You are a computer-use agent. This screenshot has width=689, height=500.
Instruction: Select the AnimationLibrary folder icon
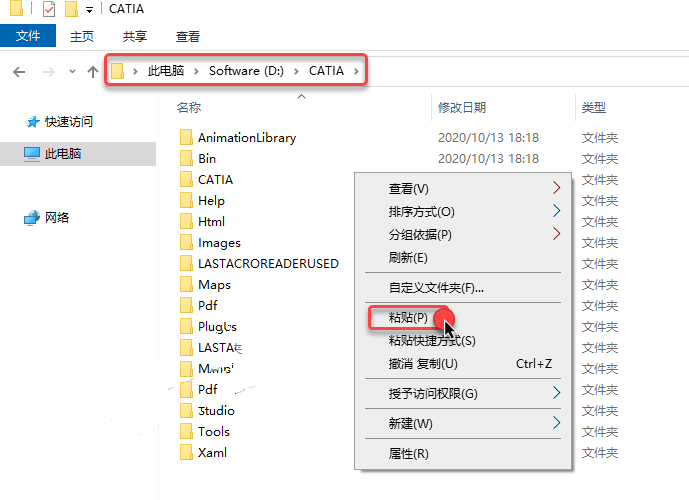coord(186,137)
